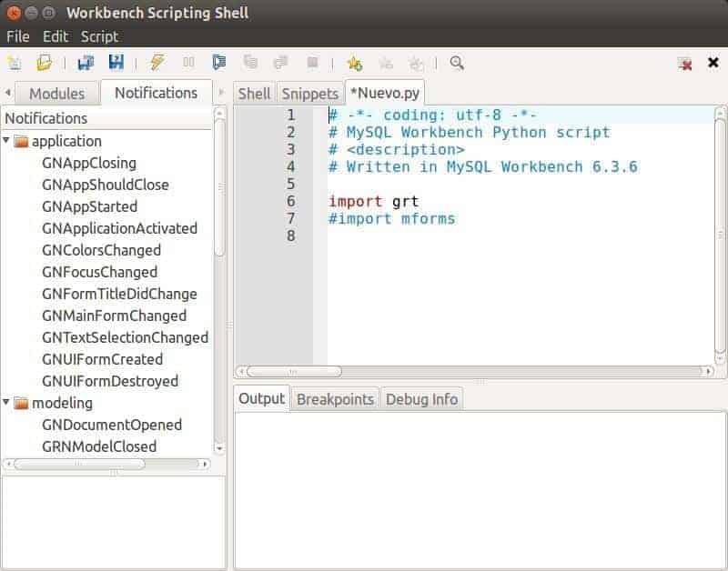The width and height of the screenshot is (728, 571).
Task: Close the panel with the black X icon
Action: pyautogui.click(x=713, y=62)
